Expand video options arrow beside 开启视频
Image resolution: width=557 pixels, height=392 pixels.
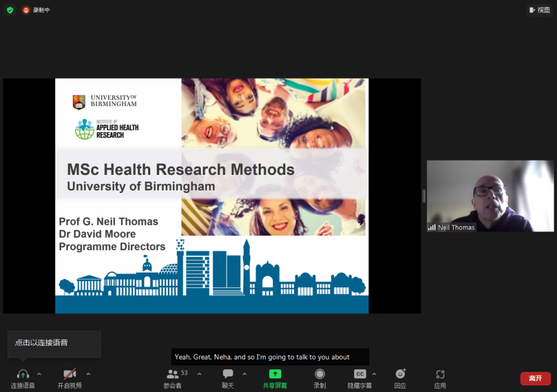click(88, 374)
